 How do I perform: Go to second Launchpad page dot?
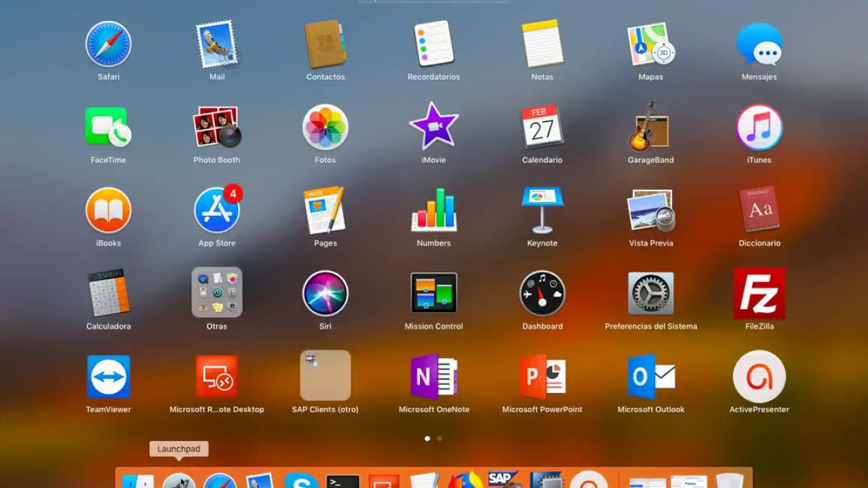(439, 439)
